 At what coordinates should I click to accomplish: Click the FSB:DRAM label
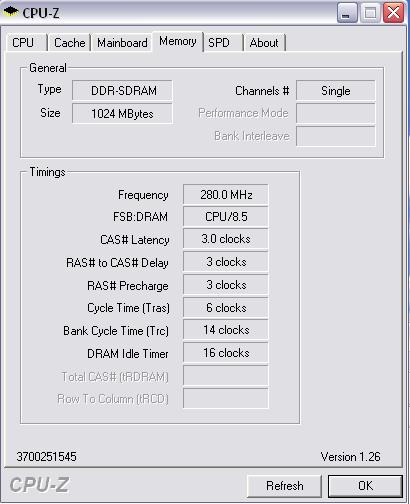coord(140,217)
